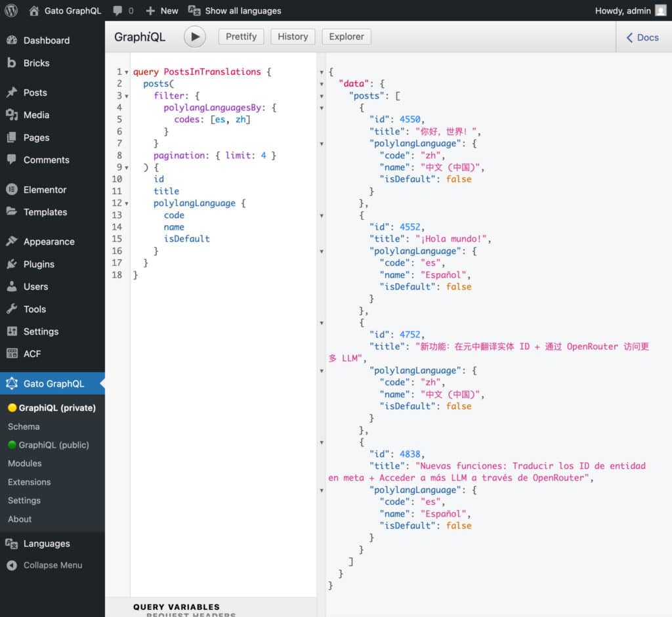The height and width of the screenshot is (617, 672).
Task: Collapse the admin sidebar menu
Action: [52, 565]
